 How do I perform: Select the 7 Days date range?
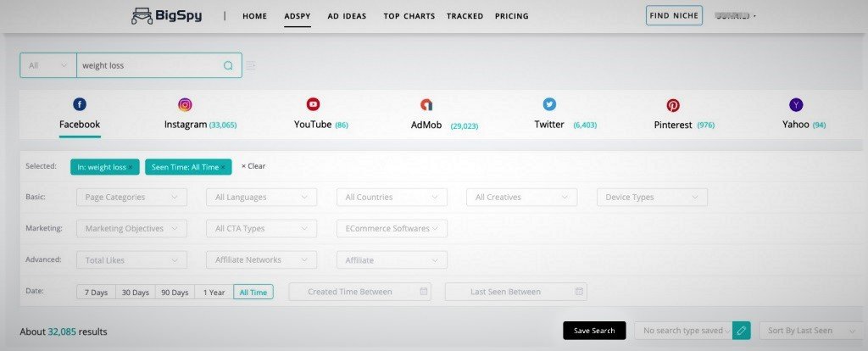(96, 292)
